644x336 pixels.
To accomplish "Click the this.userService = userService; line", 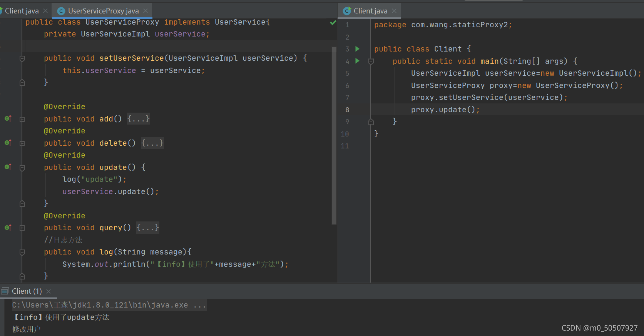I will (x=134, y=70).
